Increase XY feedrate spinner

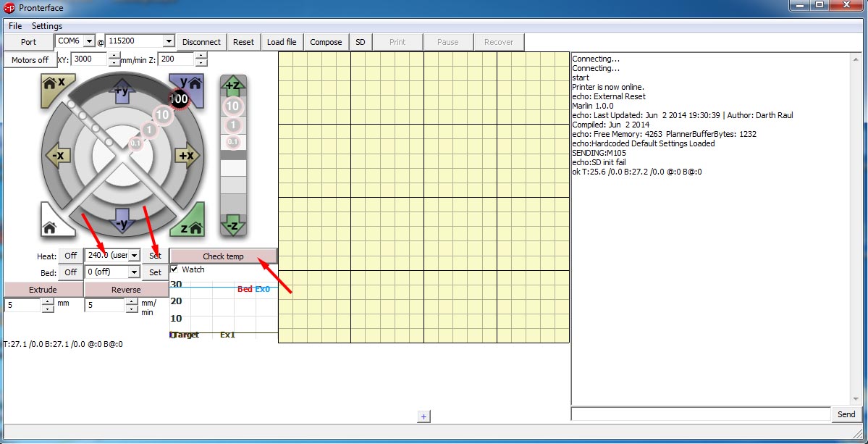[114, 55]
